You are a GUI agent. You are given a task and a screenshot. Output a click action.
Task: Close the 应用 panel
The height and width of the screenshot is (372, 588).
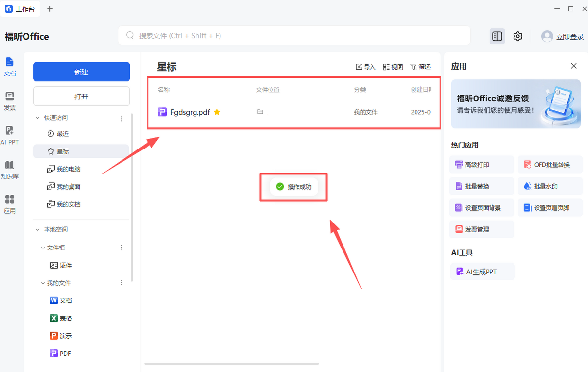tap(574, 66)
